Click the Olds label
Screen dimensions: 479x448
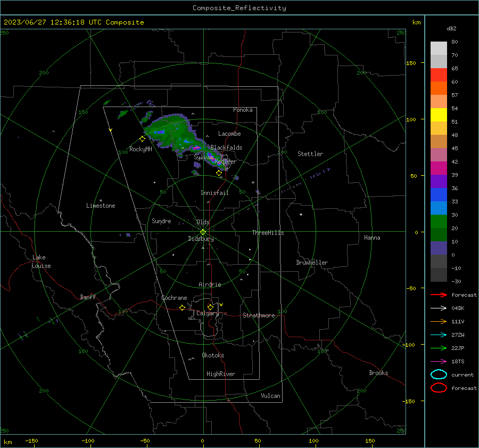tap(203, 222)
